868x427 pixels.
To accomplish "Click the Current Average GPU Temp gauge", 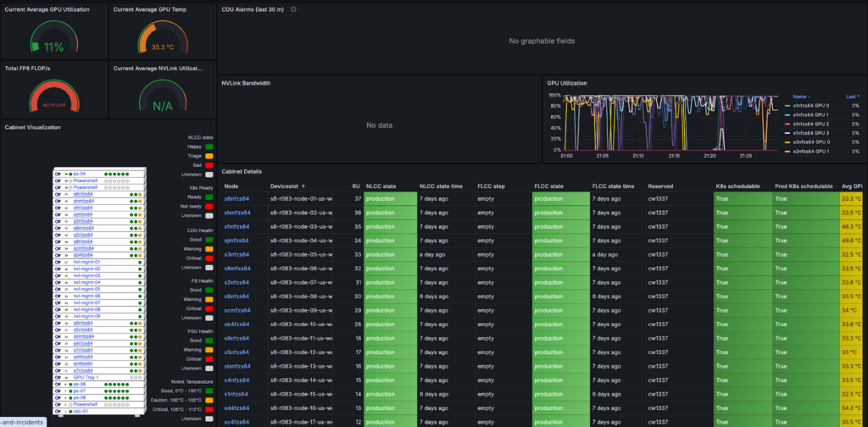I will [x=161, y=42].
